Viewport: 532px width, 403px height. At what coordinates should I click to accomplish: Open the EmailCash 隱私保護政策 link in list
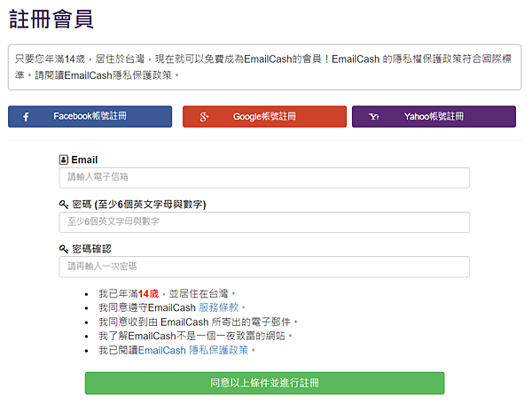[x=193, y=350]
